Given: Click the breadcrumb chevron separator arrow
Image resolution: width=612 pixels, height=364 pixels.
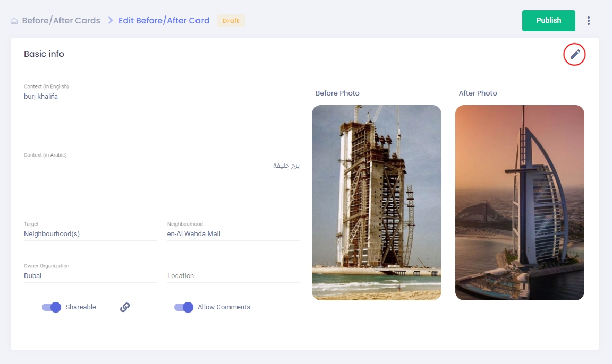Looking at the screenshot, I should click(x=110, y=20).
